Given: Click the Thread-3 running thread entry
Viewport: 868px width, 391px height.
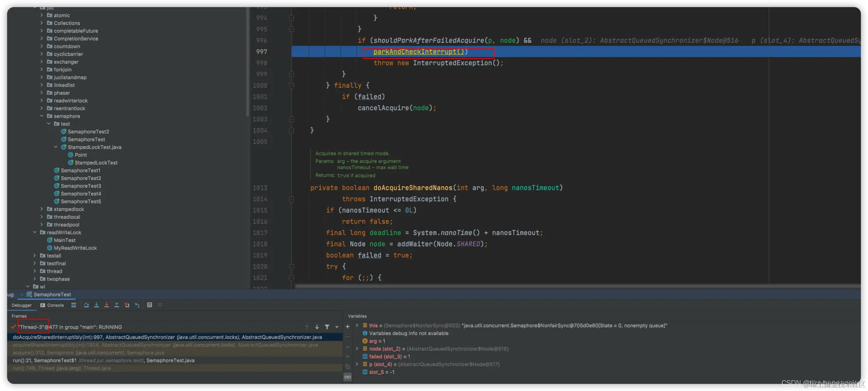Looking at the screenshot, I should click(x=70, y=327).
